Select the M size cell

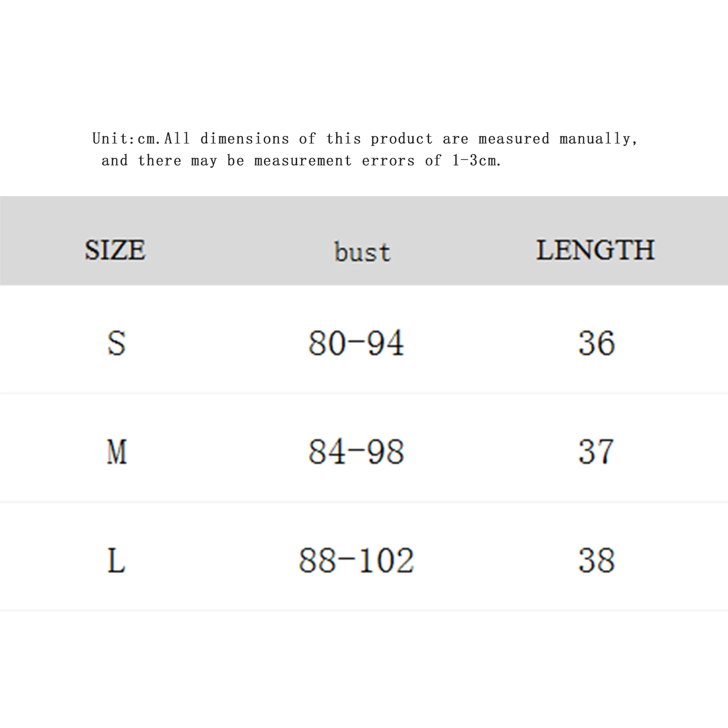tap(116, 452)
